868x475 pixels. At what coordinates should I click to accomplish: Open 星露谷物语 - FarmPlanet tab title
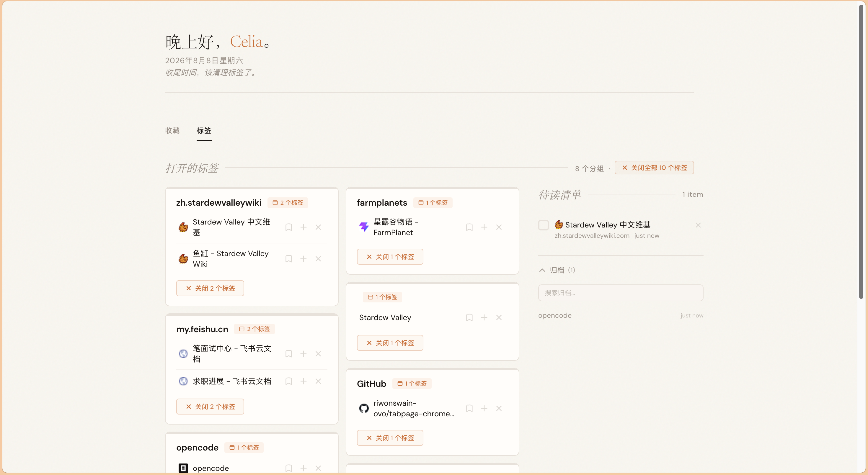coord(396,227)
